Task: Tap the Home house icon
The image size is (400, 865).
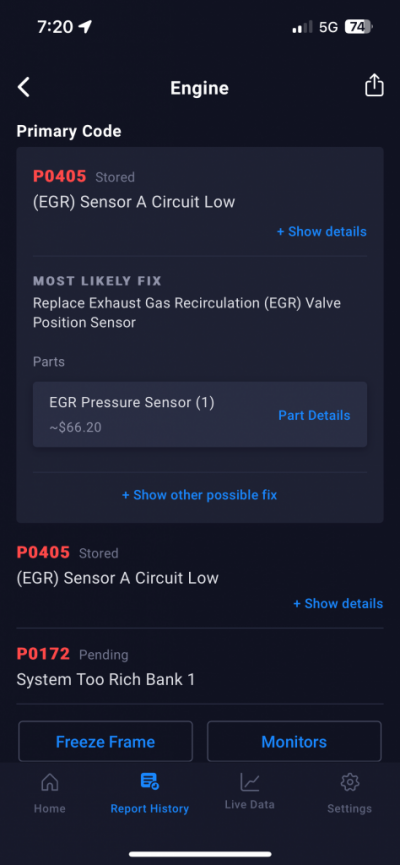Action: click(50, 782)
